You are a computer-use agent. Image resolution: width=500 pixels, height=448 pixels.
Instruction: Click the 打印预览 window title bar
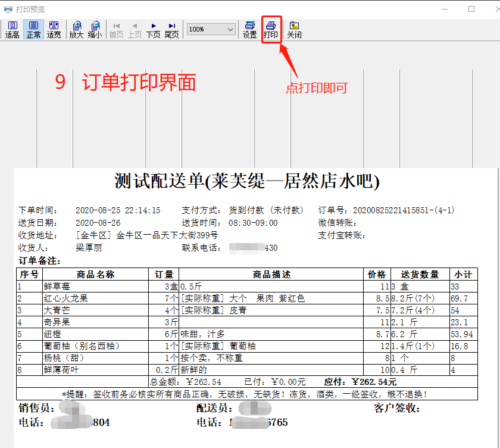[x=179, y=9]
